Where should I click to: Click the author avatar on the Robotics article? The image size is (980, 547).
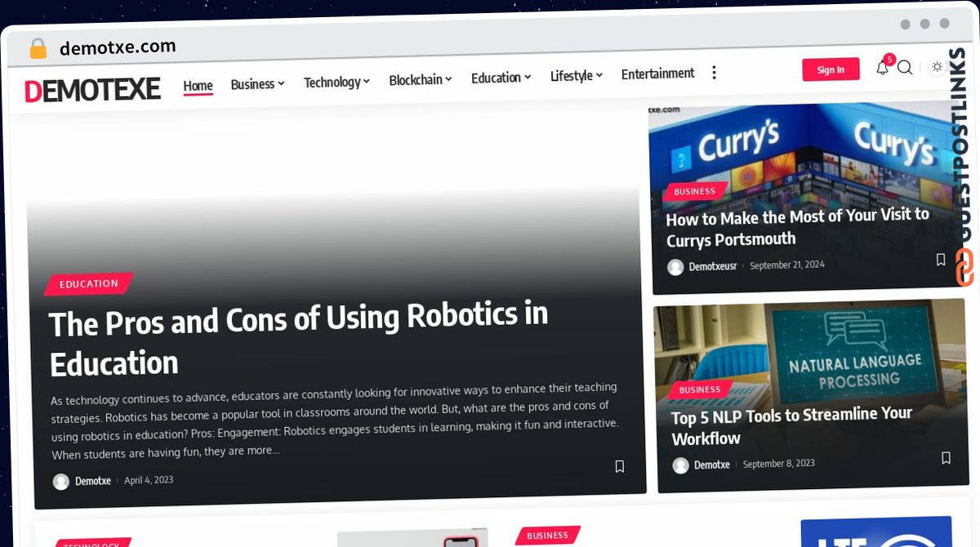click(61, 482)
